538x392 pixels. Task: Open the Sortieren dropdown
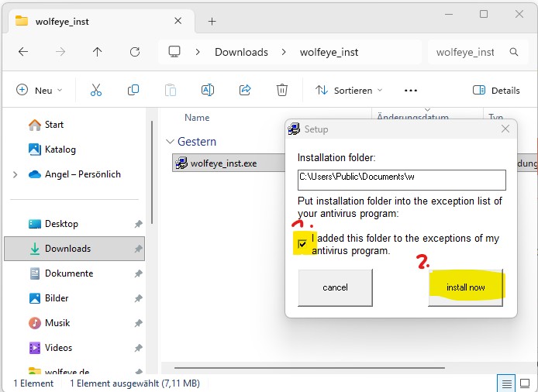pyautogui.click(x=349, y=91)
